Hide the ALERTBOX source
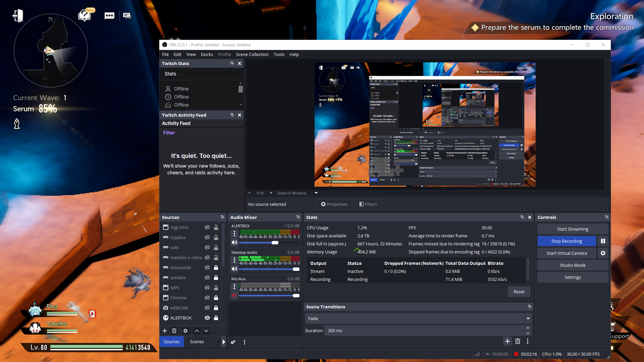Screen dimensions: 644x362 (x=207, y=318)
